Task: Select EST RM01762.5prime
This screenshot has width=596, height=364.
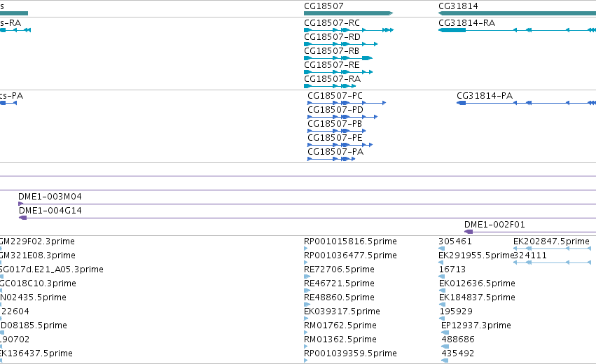Action: pyautogui.click(x=340, y=326)
